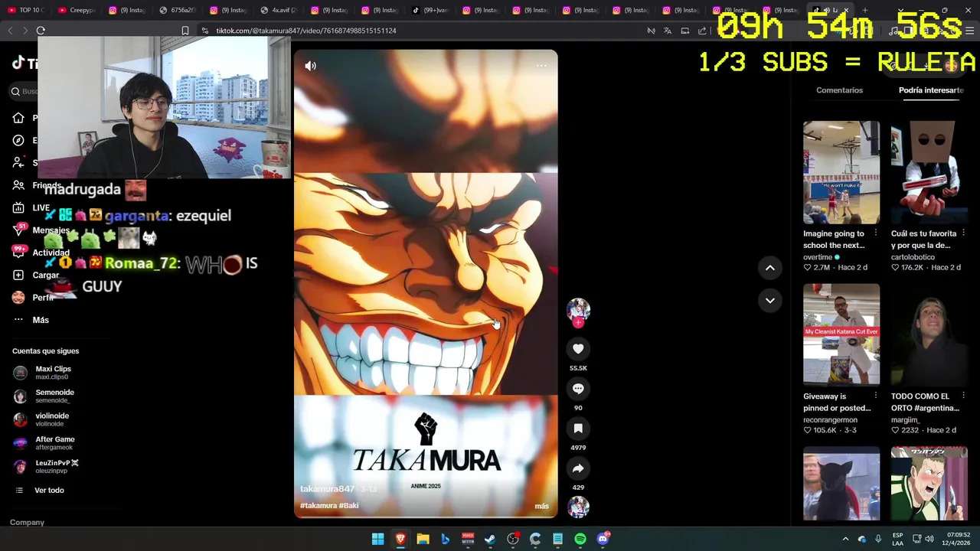Open Mensajes in the TikTok sidebar

[x=41, y=230]
